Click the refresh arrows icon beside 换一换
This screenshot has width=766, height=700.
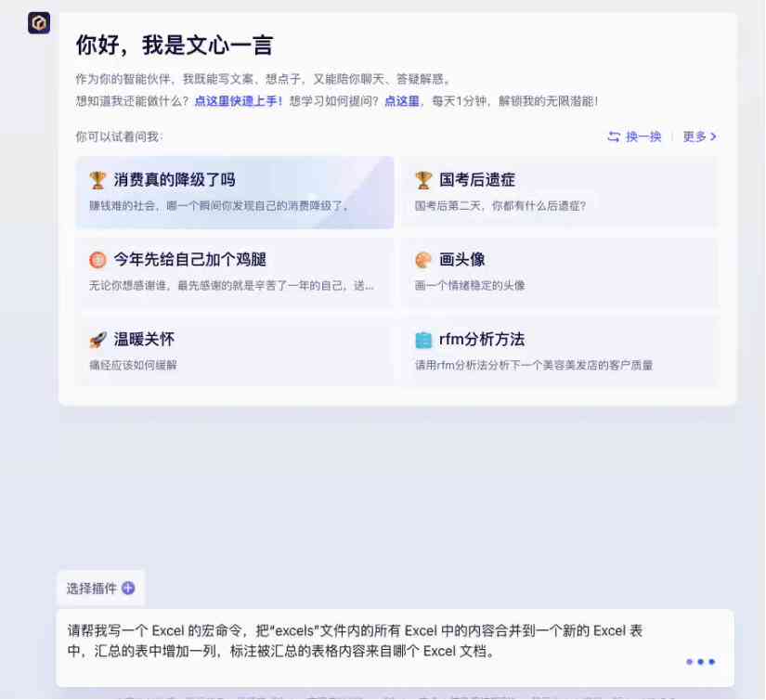[x=614, y=136]
